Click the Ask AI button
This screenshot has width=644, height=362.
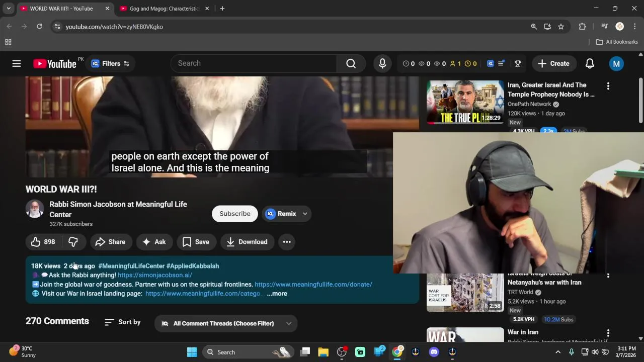click(x=154, y=242)
